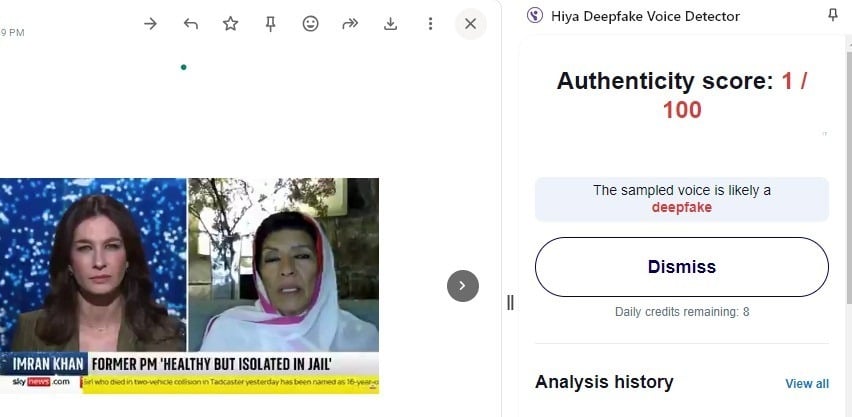Viewport: 852px width, 417px height.
Task: Dismiss the deepfake result
Action: 682,267
